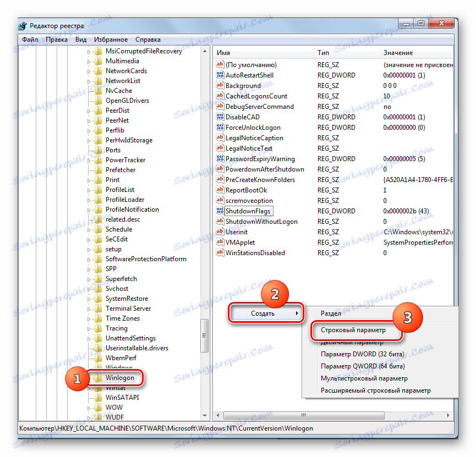The height and width of the screenshot is (457, 476).
Task: Expand the MsiCorruptedFileRecovery key
Action: point(89,52)
